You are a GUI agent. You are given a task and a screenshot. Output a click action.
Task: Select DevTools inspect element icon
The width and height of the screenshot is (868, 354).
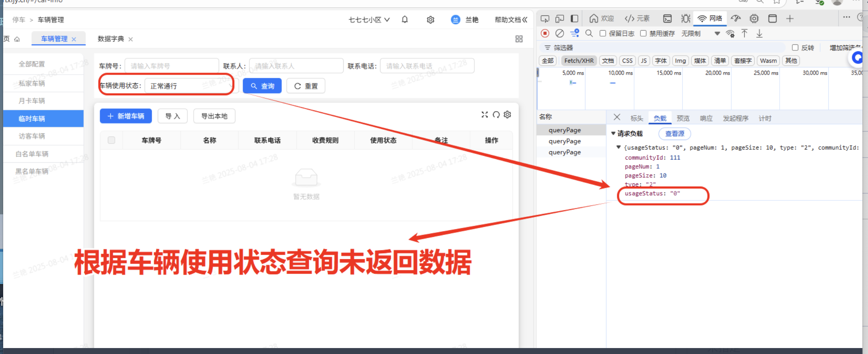point(545,19)
